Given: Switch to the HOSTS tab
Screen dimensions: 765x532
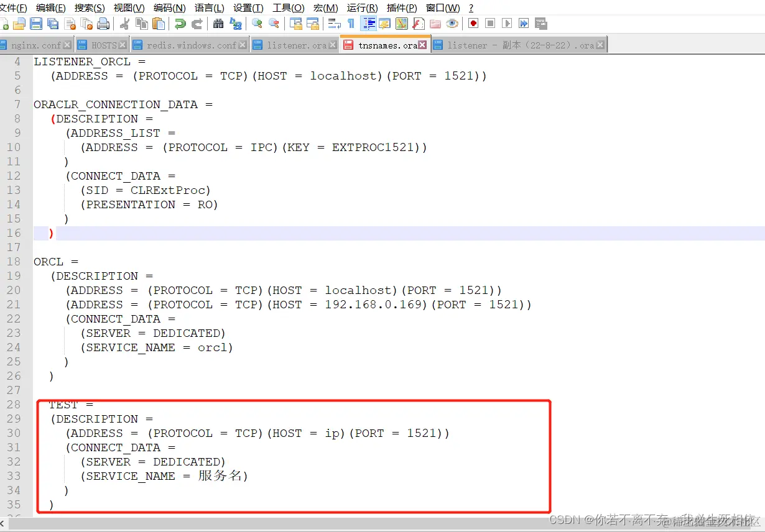Looking at the screenshot, I should coord(102,45).
